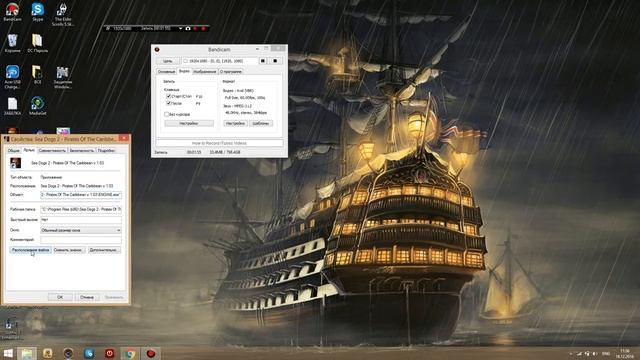Click the Комментарий field
Viewport: 640px width, 360px height.
[81, 240]
